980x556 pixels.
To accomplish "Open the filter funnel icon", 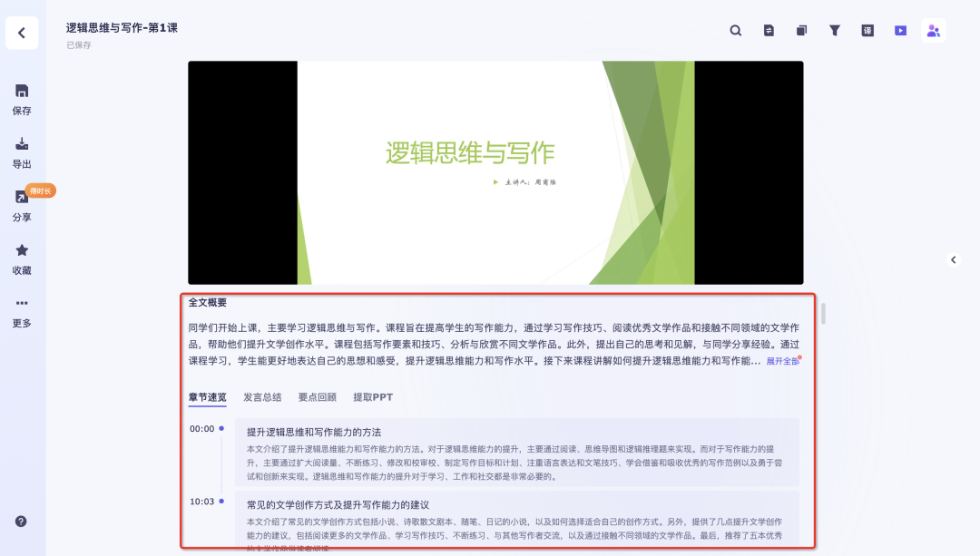I will pyautogui.click(x=835, y=30).
